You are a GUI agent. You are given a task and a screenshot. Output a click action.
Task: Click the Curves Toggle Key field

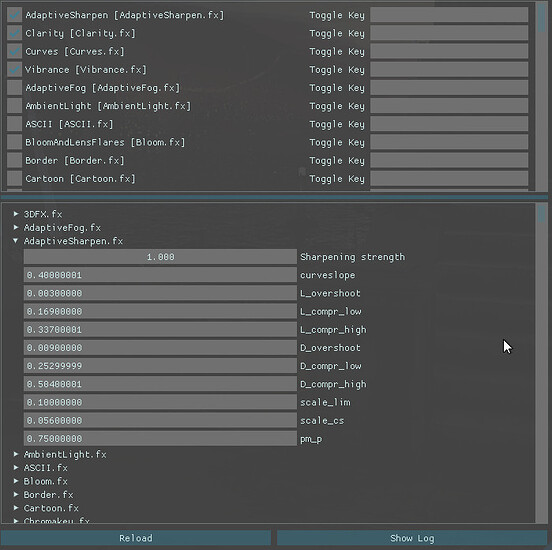[449, 51]
